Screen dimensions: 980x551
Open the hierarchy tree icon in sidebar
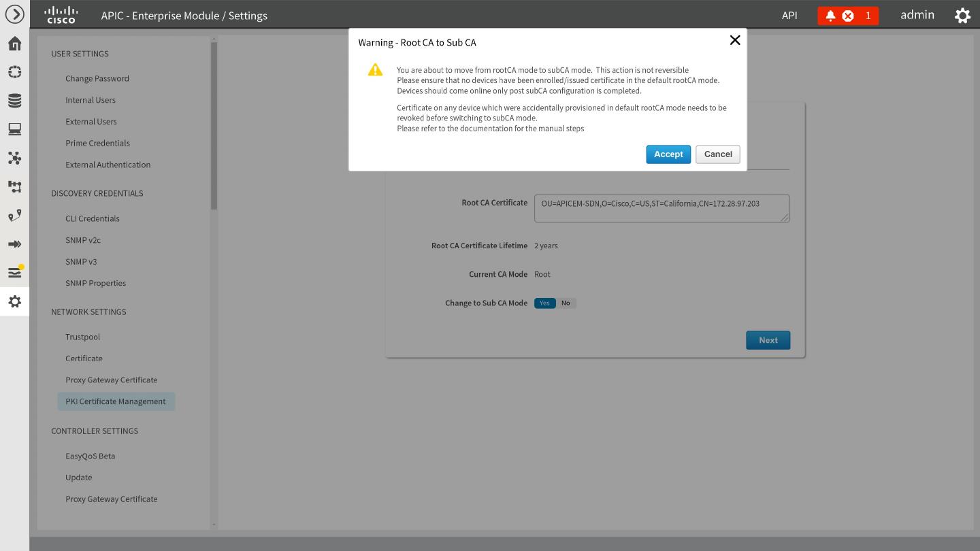pyautogui.click(x=14, y=186)
